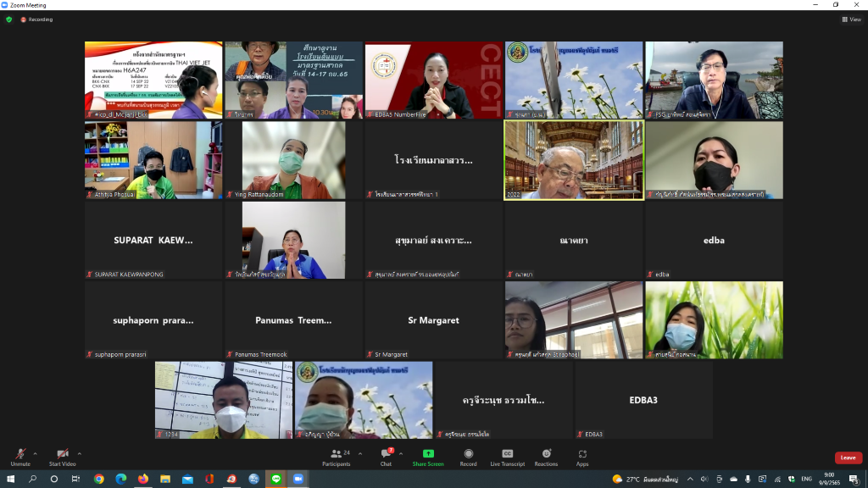This screenshot has height=488, width=868.
Task: Start Video in the Zoom toolbar
Action: [x=62, y=457]
